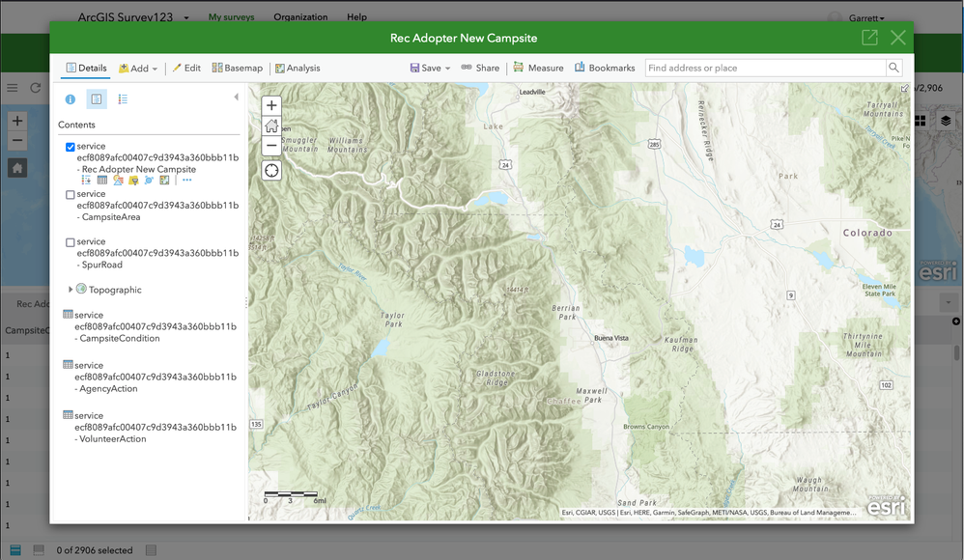Screen dimensions: 964x560
Task: Switch to the Details tab
Action: [x=86, y=69]
